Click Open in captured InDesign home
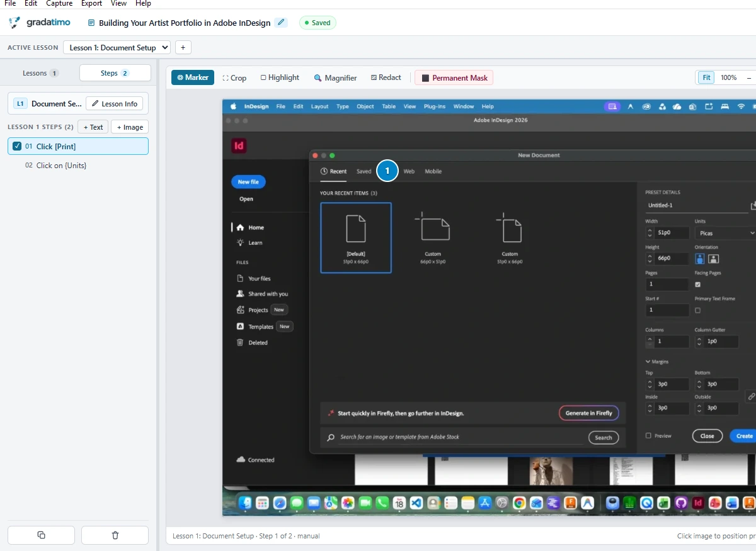Image resolution: width=756 pixels, height=551 pixels. click(x=246, y=199)
